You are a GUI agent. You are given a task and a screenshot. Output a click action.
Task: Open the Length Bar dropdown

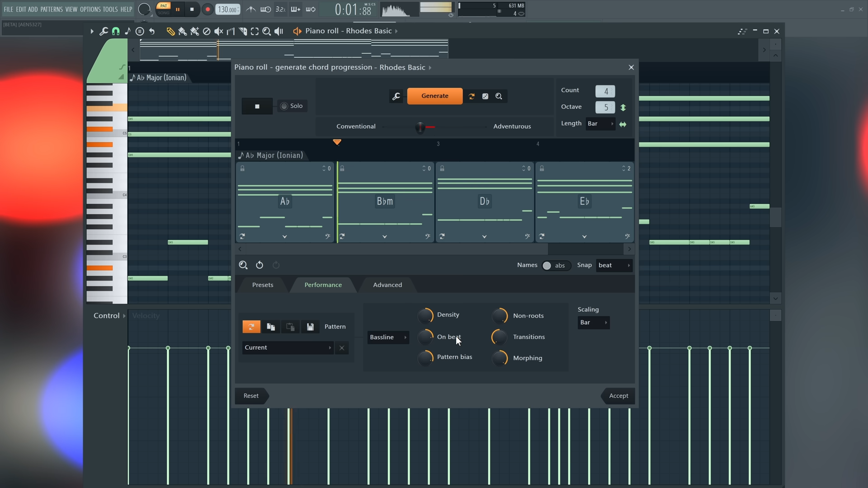[600, 124]
